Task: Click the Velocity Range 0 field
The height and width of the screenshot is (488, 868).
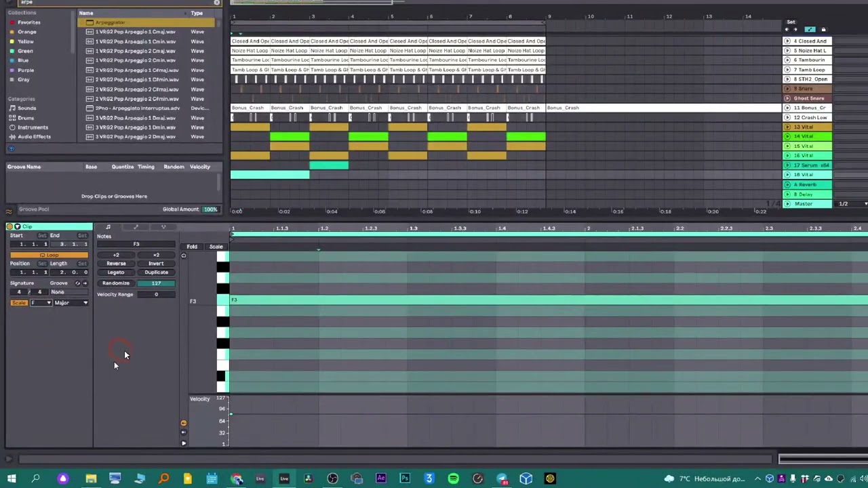Action: pyautogui.click(x=156, y=295)
